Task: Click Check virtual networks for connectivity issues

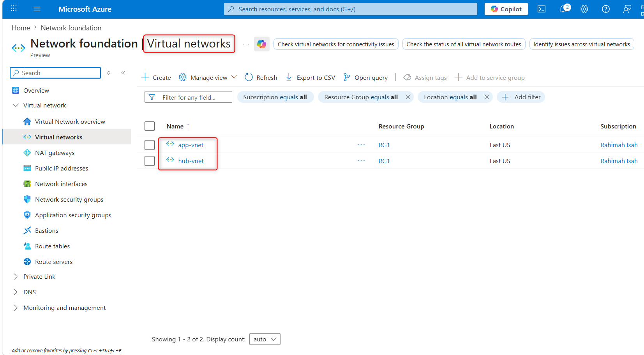Action: [336, 44]
